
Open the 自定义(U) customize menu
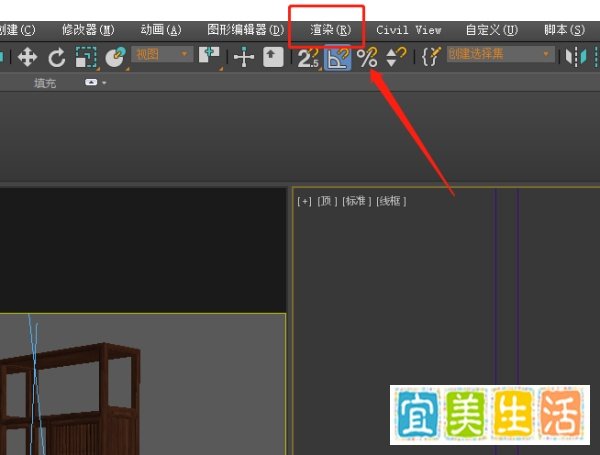[491, 30]
